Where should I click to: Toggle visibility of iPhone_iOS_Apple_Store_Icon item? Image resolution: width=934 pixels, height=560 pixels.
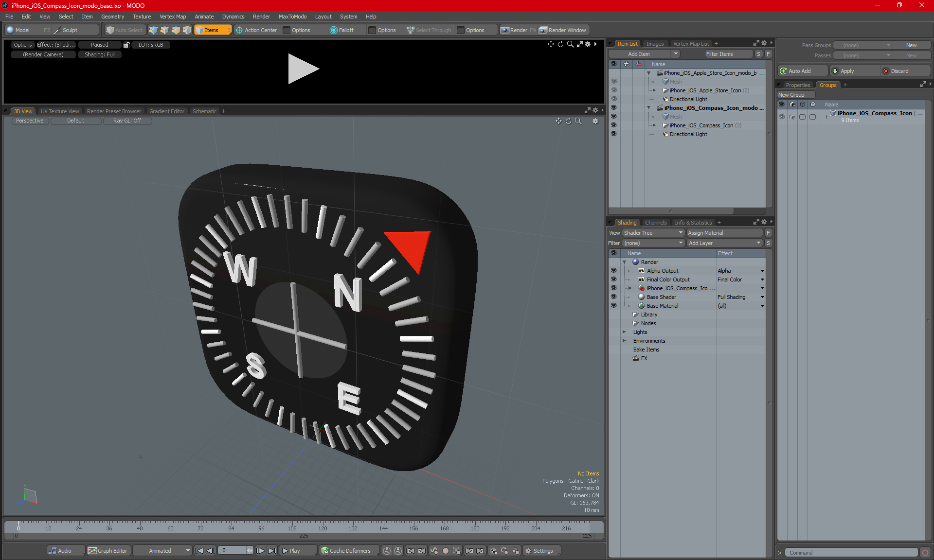pos(613,90)
